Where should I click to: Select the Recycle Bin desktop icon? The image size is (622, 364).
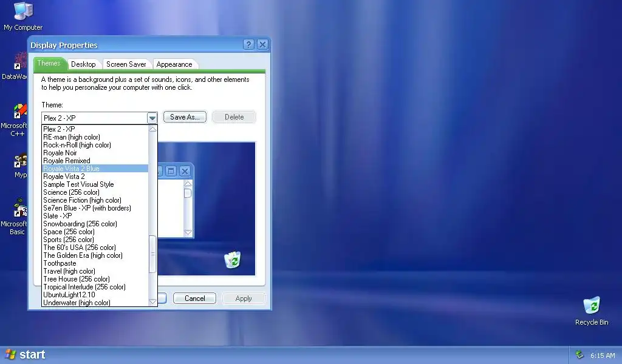592,311
